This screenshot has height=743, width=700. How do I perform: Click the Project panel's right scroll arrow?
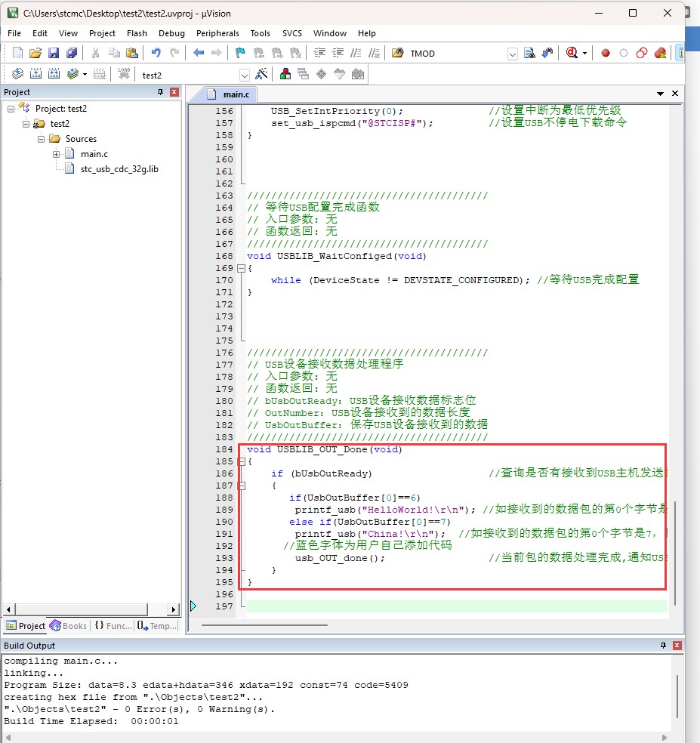pos(174,609)
